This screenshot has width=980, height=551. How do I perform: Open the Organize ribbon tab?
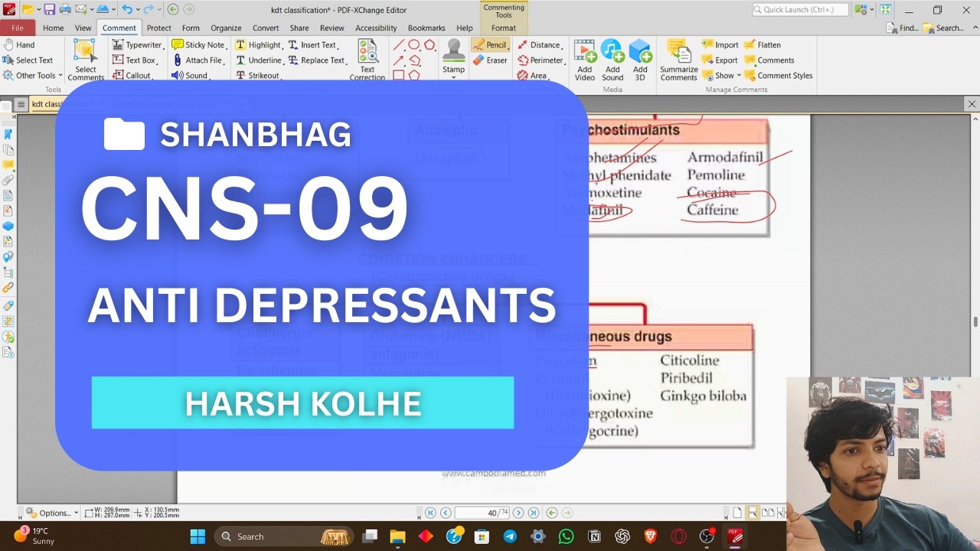[x=226, y=28]
